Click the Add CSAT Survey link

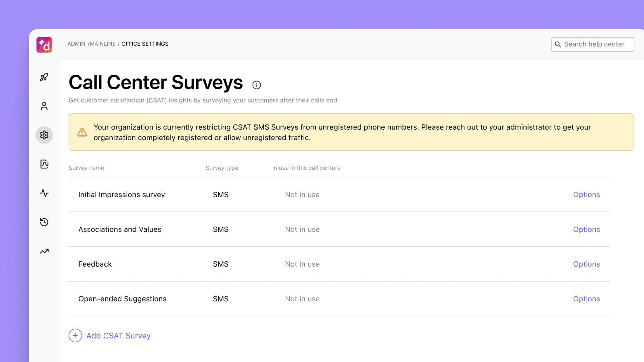tap(118, 336)
